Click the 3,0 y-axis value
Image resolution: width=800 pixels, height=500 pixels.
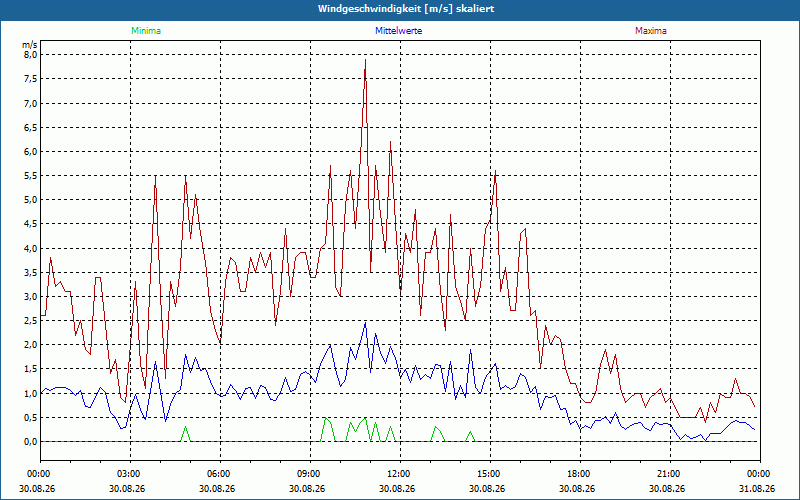click(31, 296)
